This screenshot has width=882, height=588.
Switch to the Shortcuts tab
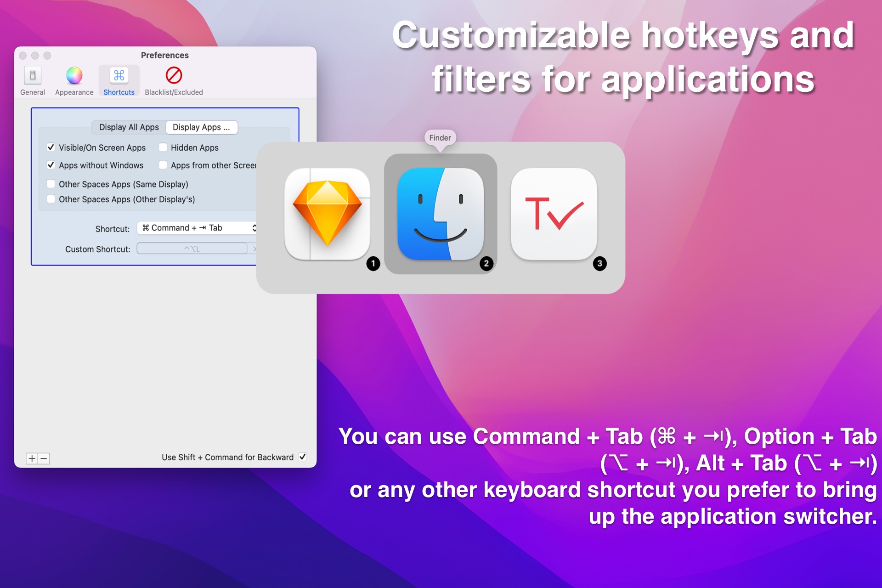click(x=119, y=81)
